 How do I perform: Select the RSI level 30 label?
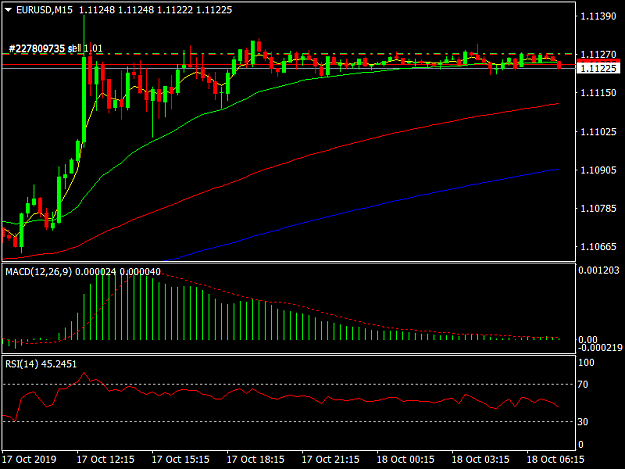(x=583, y=422)
